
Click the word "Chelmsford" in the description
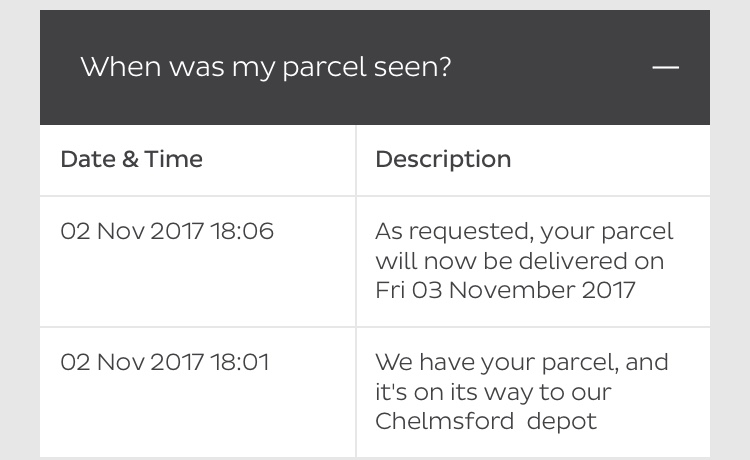tap(444, 421)
